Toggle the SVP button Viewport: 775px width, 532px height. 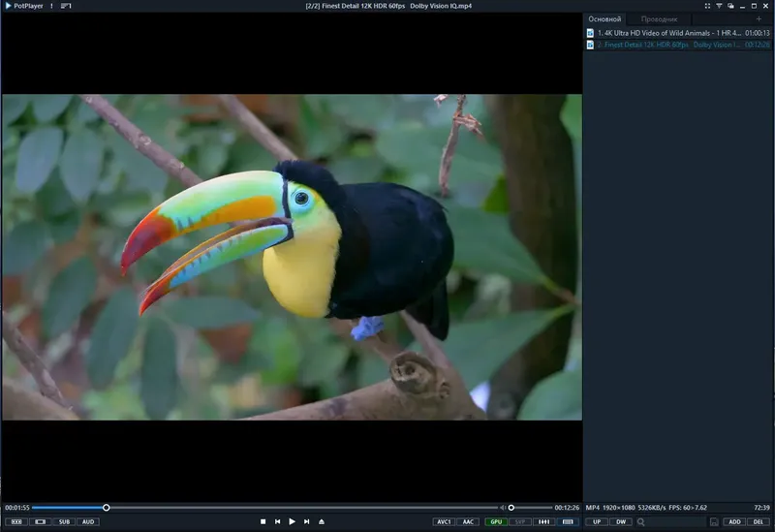pos(520,521)
